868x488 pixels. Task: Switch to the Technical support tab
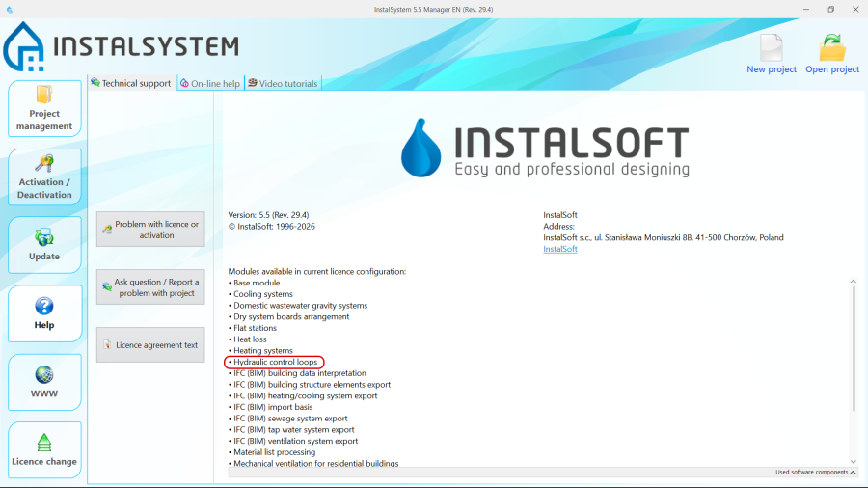coord(131,84)
